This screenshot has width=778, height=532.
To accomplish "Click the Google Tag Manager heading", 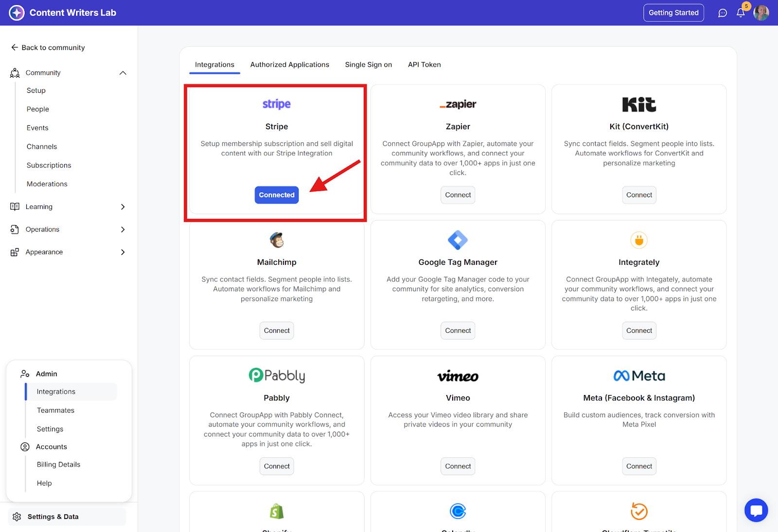I will pyautogui.click(x=458, y=262).
